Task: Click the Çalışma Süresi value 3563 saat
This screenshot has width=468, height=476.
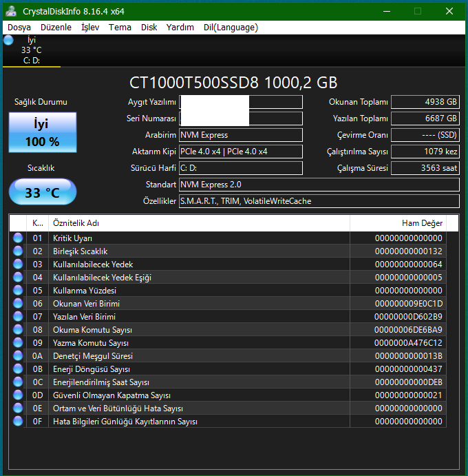Action: coord(425,168)
